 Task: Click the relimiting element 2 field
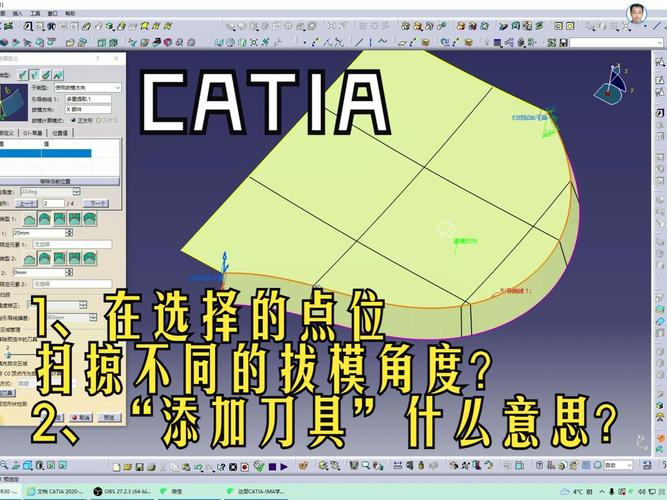pyautogui.click(x=72, y=283)
